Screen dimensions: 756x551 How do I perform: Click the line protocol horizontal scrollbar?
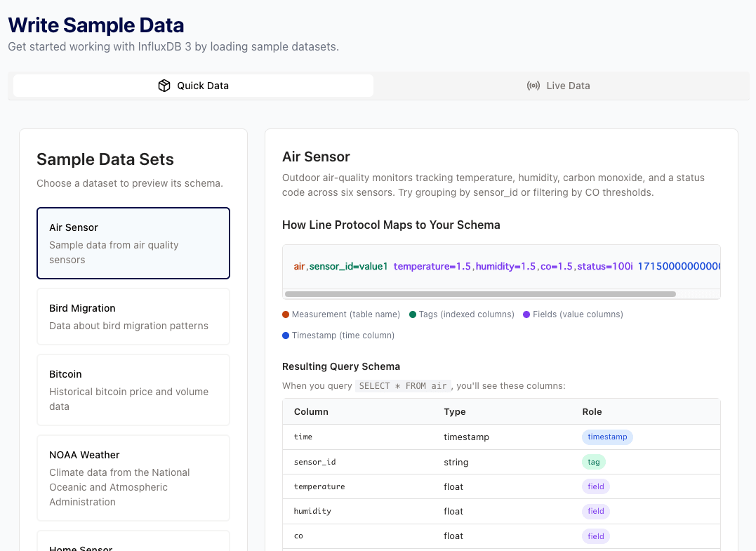pyautogui.click(x=480, y=294)
